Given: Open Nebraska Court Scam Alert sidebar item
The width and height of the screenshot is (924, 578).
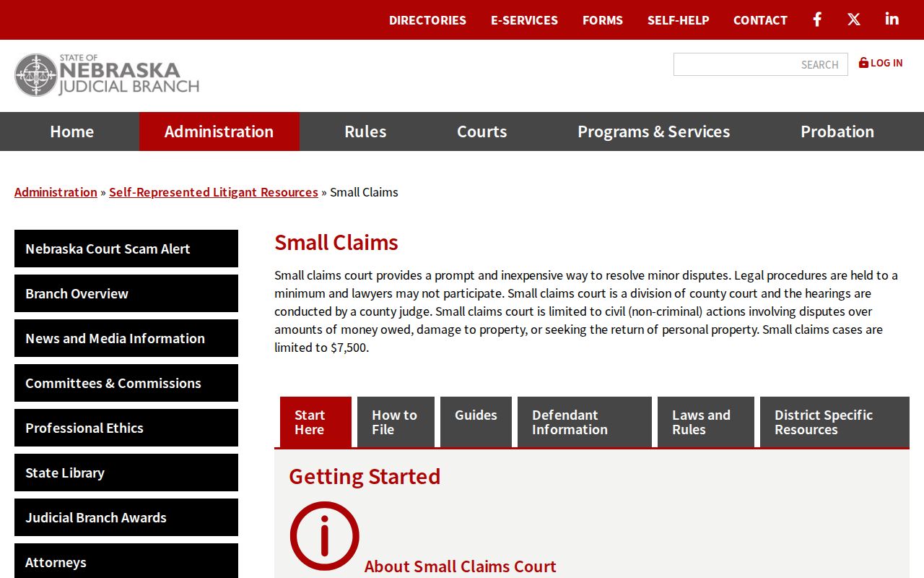Looking at the screenshot, I should (126, 249).
